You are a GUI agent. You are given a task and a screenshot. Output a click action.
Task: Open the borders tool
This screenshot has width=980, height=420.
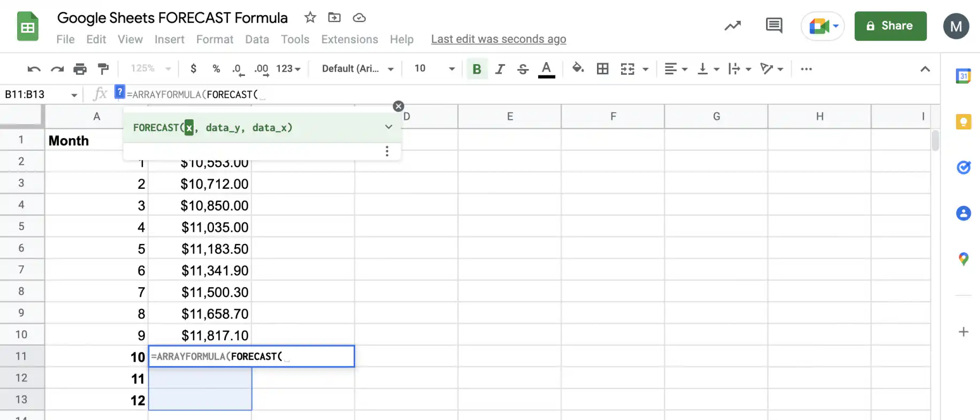coord(603,68)
